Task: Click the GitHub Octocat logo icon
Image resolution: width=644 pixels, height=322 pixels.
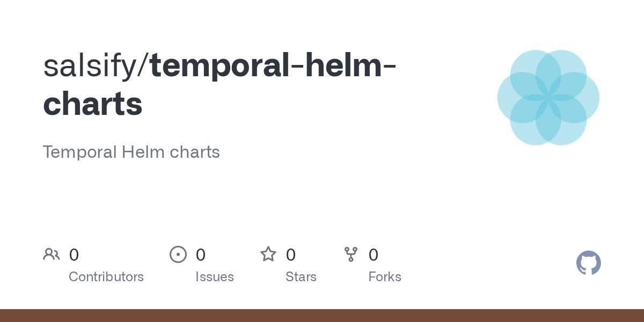Action: (x=588, y=263)
